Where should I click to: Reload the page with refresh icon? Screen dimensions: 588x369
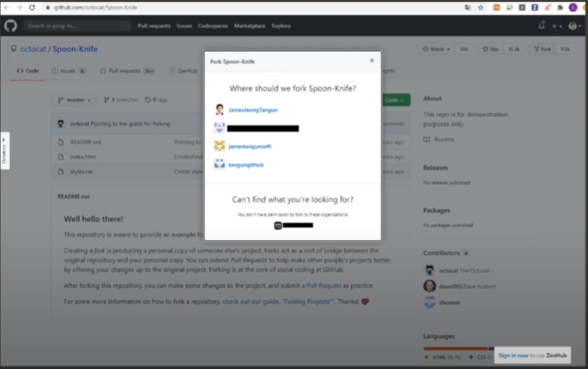coord(32,8)
